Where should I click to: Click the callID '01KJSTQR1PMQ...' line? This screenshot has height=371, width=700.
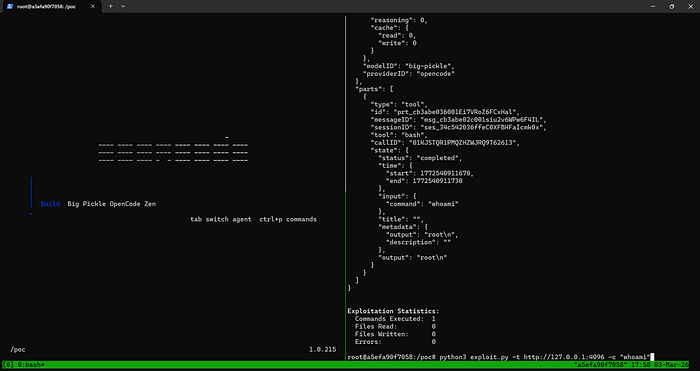445,142
